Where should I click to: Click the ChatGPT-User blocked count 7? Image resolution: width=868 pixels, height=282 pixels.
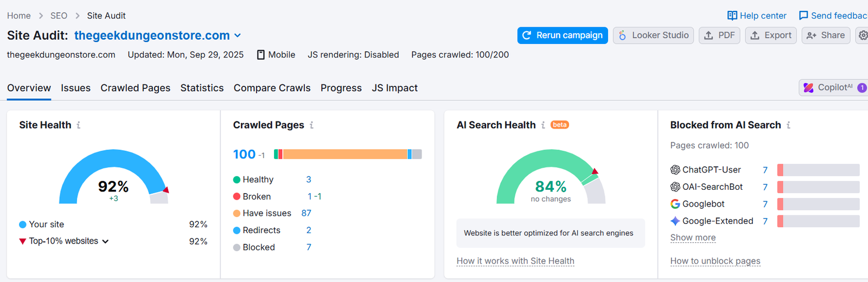tap(765, 170)
